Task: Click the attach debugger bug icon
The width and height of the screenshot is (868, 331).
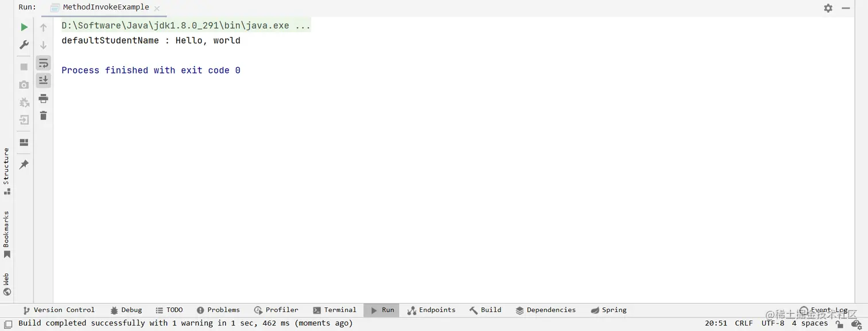Action: 24,102
